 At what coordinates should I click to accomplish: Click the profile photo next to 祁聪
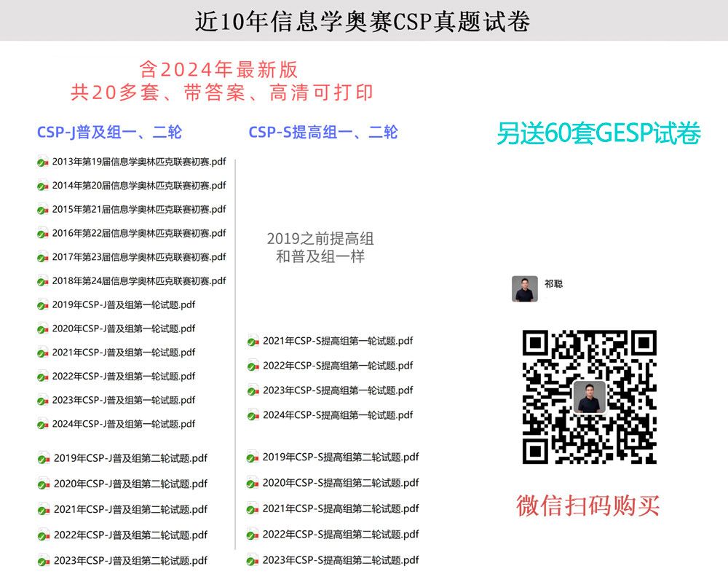[525, 288]
